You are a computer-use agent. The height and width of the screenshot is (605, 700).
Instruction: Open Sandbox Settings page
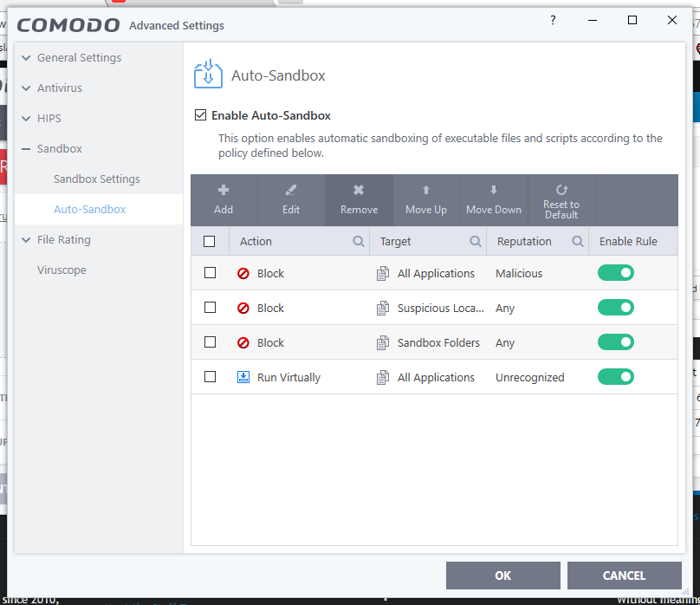click(96, 179)
